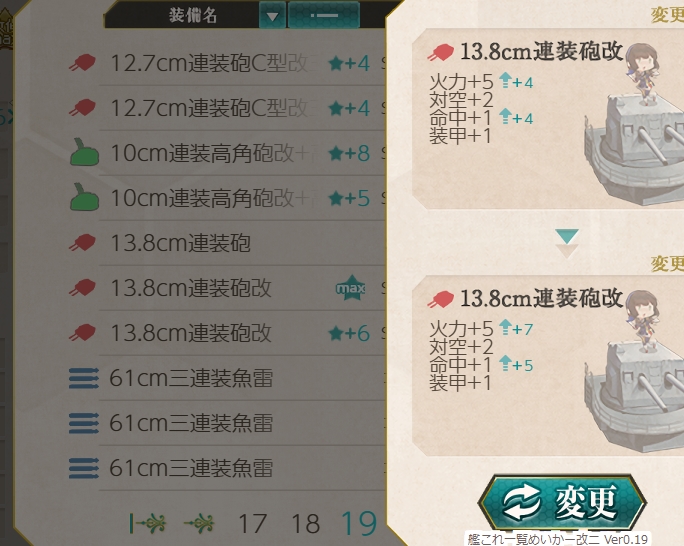Click the torpedo icon of the first 61cm三連装魚雷
The height and width of the screenshot is (546, 684).
coord(84,378)
